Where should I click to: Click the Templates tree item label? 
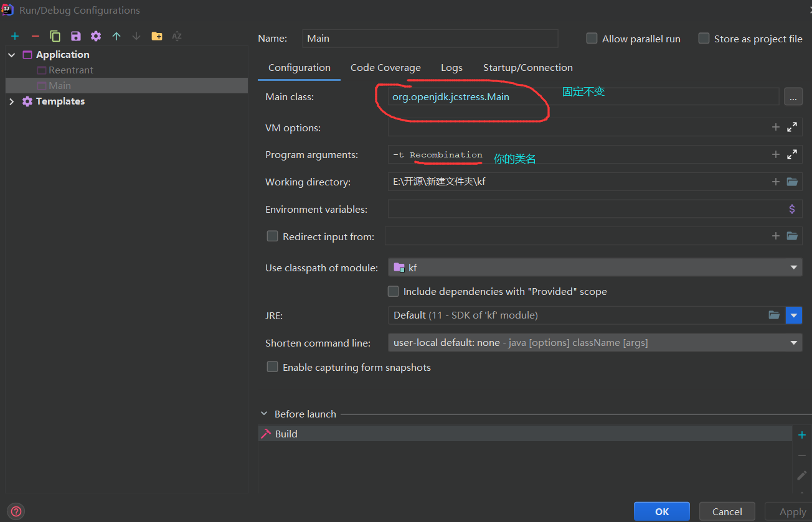click(x=60, y=101)
